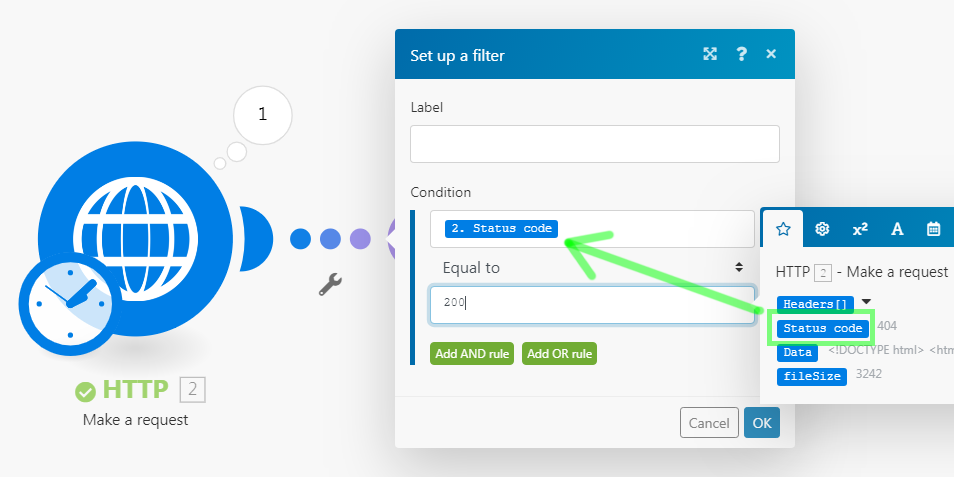954x477 pixels.
Task: Open the Equal to operator dropdown
Action: pos(593,268)
